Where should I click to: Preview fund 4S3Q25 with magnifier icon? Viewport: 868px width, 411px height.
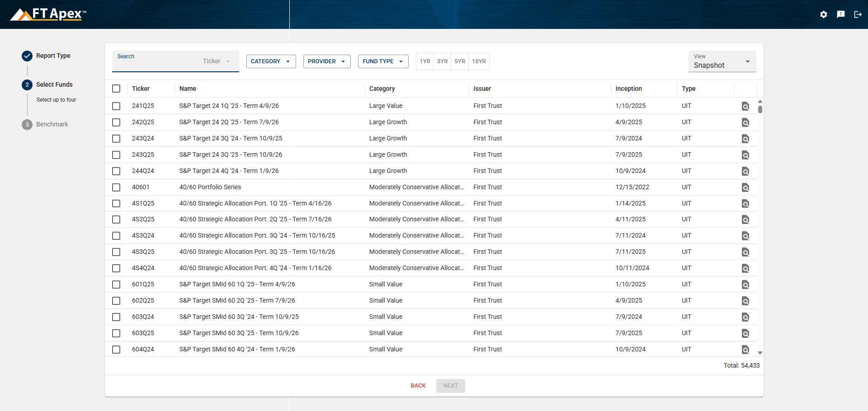[x=745, y=252]
